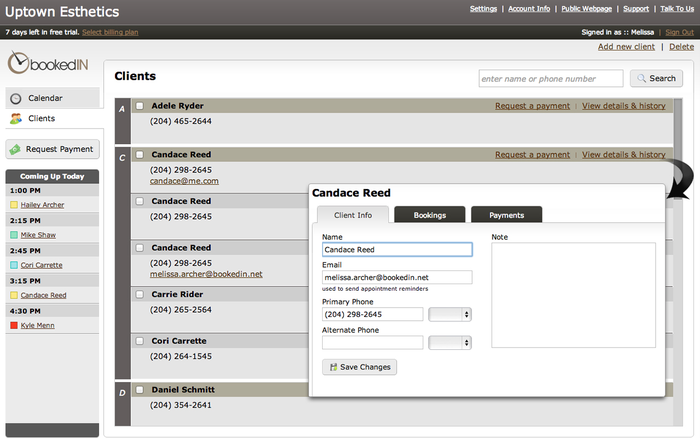Open Alternate Phone type dropdown
Screen dimensions: 700x438
pyautogui.click(x=449, y=342)
